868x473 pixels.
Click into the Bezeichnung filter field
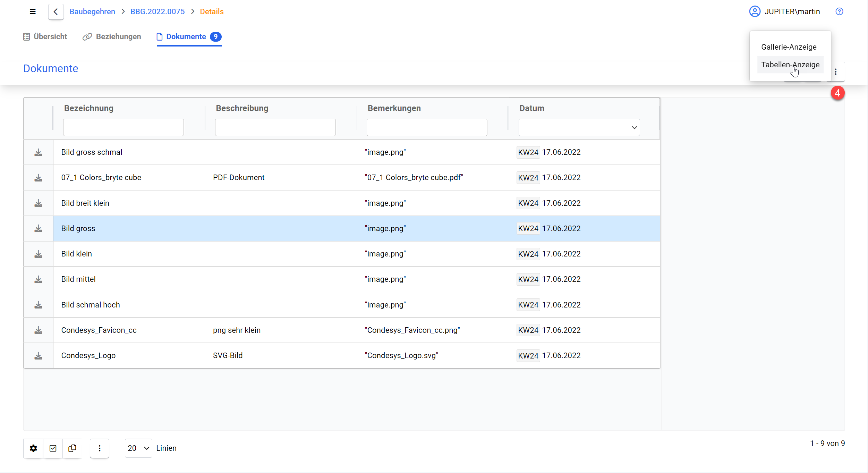tap(123, 127)
